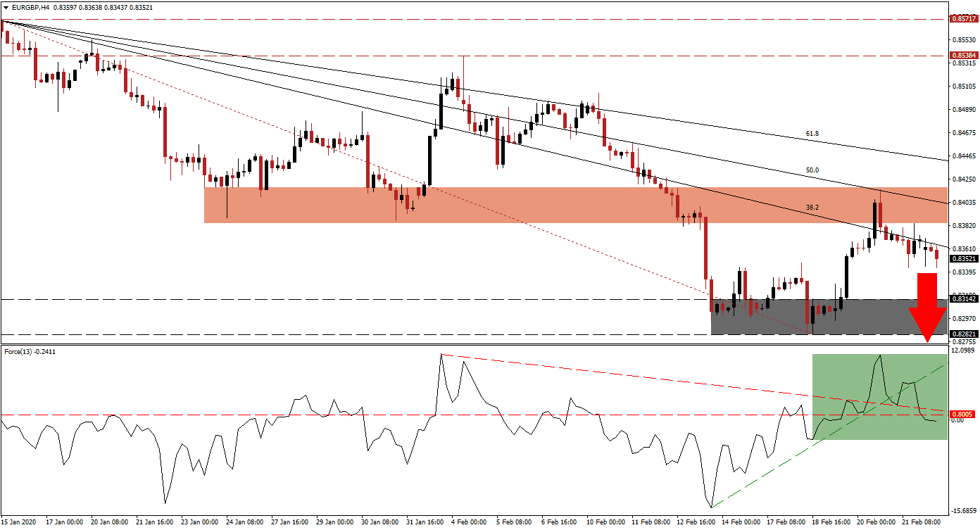Click the 0.83142 price level tag
Image resolution: width=980 pixels, height=530 pixels.
963,299
